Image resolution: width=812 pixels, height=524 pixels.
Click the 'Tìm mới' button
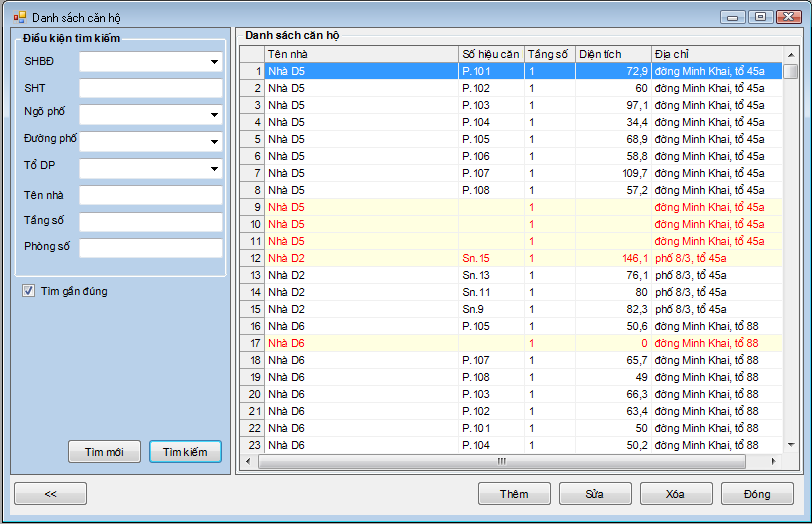[104, 452]
